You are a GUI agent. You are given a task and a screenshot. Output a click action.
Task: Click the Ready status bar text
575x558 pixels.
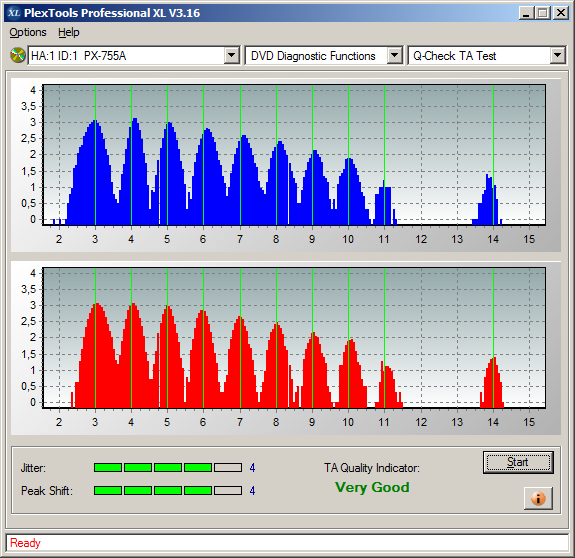click(x=25, y=543)
